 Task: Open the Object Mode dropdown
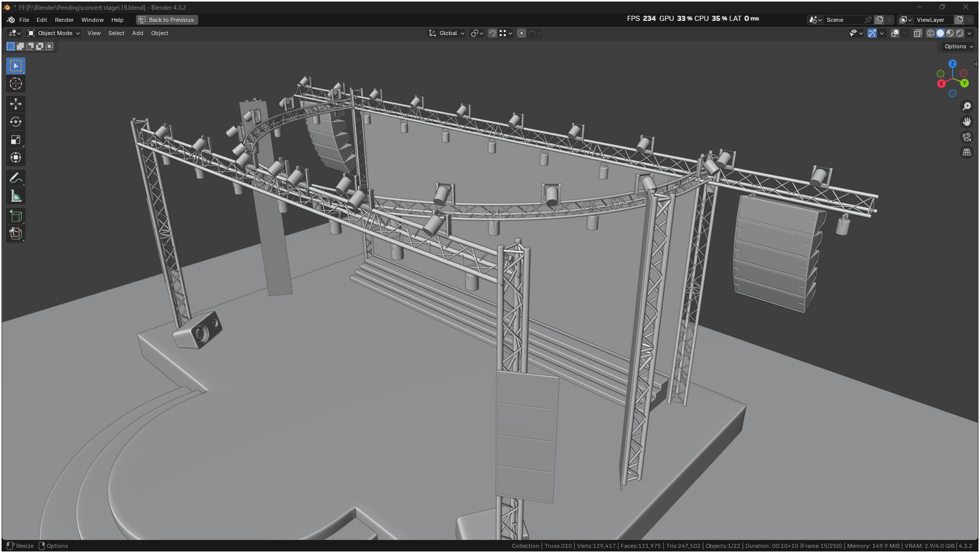coord(54,33)
